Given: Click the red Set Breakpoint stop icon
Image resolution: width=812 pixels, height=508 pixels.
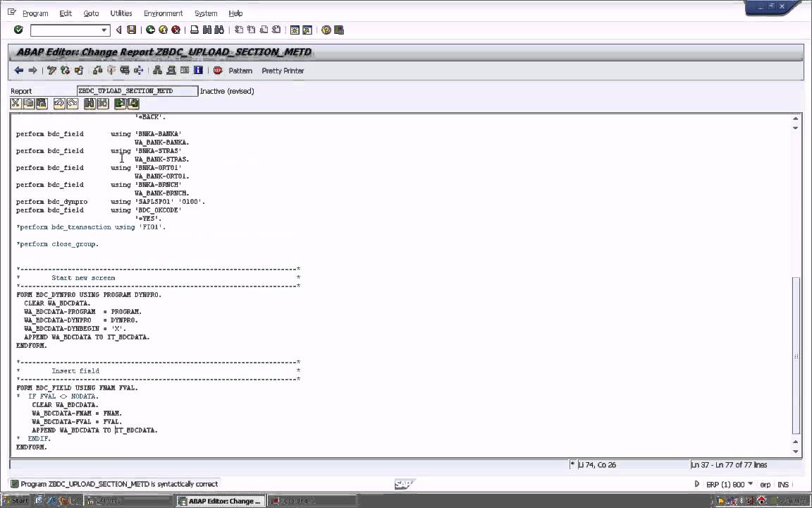Looking at the screenshot, I should (218, 71).
